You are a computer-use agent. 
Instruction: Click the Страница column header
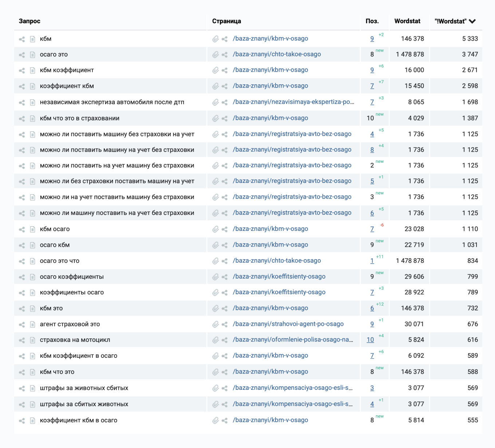click(x=226, y=21)
